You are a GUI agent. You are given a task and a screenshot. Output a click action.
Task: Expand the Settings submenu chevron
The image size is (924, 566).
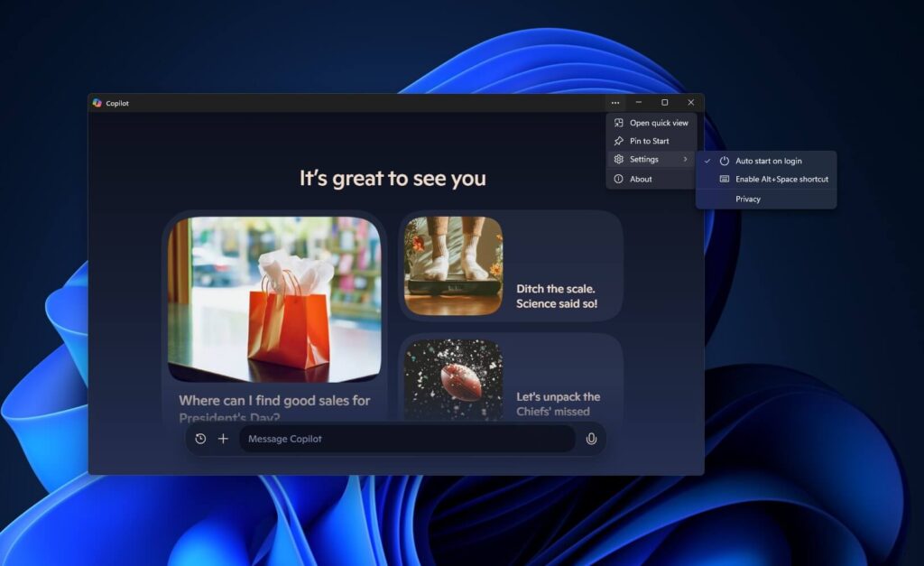(686, 160)
